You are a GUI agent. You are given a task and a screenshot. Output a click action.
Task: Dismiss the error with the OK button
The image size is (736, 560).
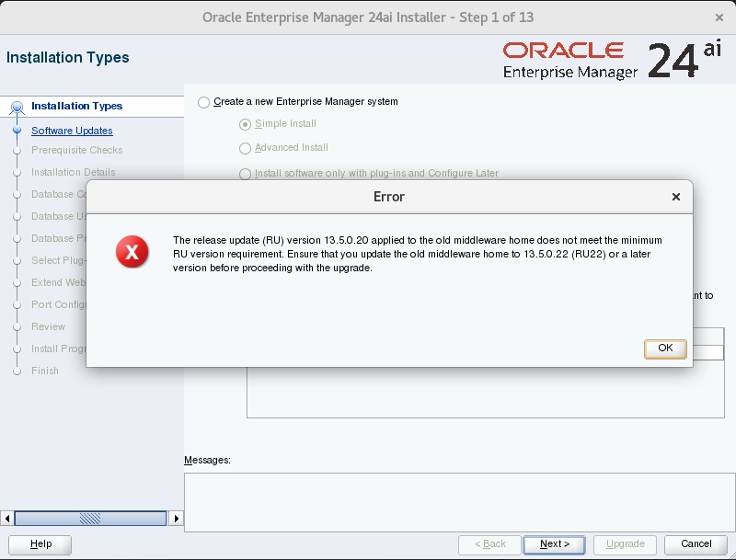pyautogui.click(x=665, y=349)
